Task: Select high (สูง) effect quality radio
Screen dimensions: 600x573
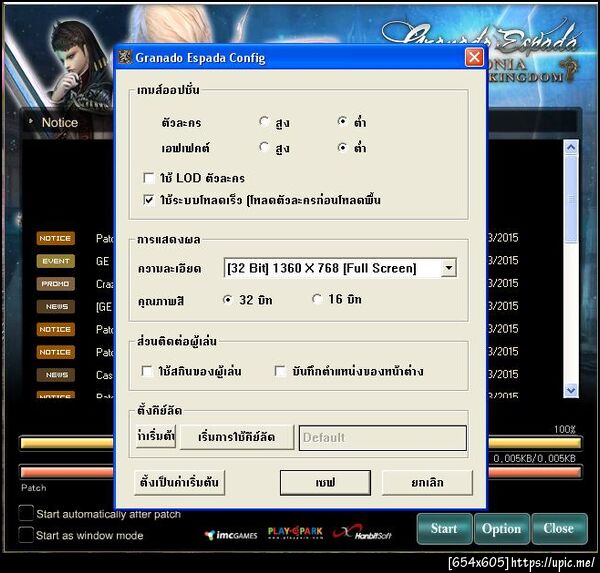Action: point(264,147)
